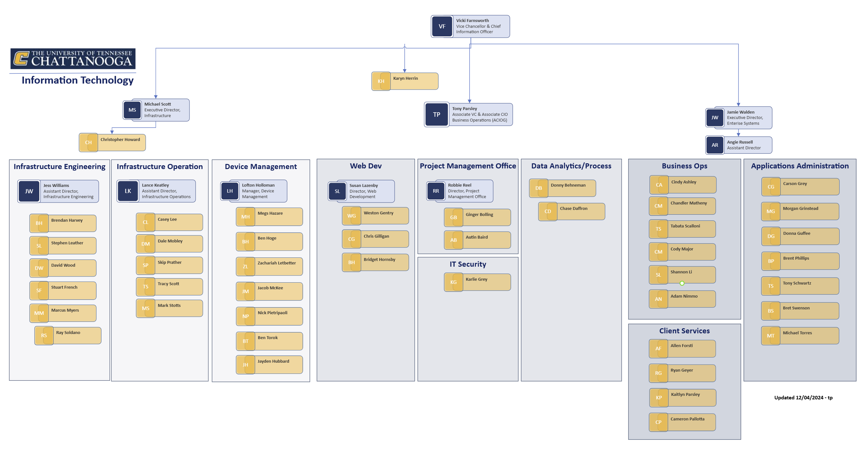Click the Chase Daffron name card
The height and width of the screenshot is (452, 868).
click(x=572, y=211)
